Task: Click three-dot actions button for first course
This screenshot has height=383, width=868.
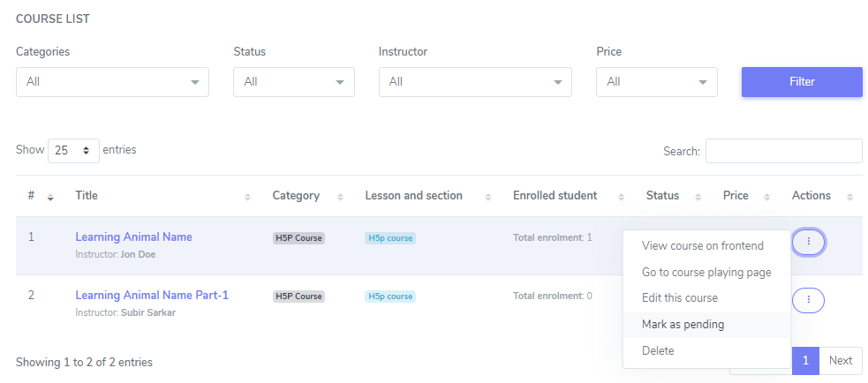Action: (x=808, y=241)
